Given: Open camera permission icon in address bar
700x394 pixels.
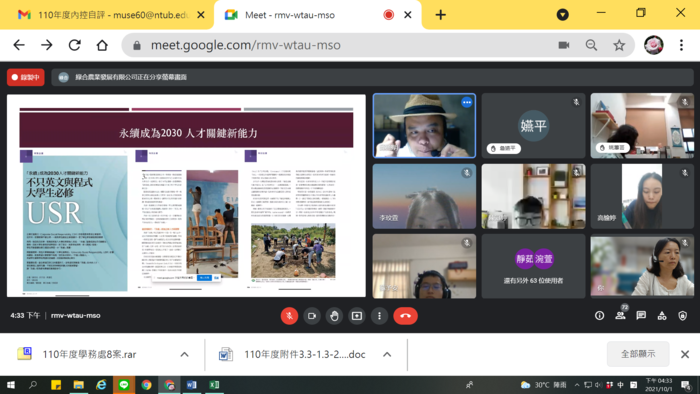Looking at the screenshot, I should pos(564,45).
